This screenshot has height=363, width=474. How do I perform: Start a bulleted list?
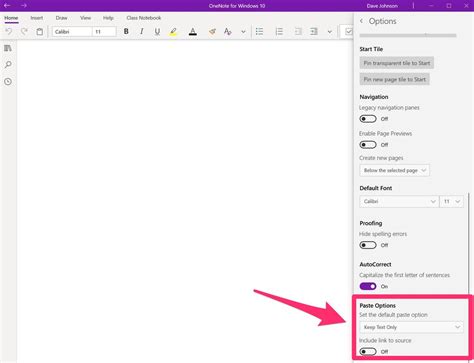pos(259,31)
